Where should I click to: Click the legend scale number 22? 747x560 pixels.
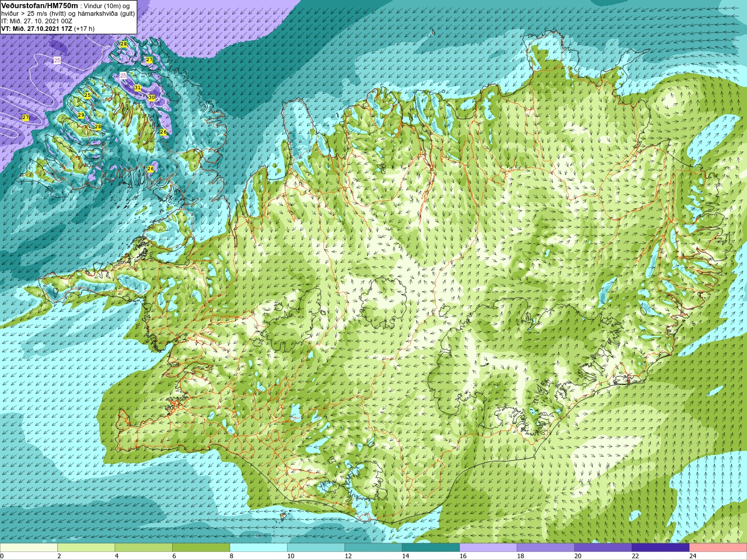(635, 556)
